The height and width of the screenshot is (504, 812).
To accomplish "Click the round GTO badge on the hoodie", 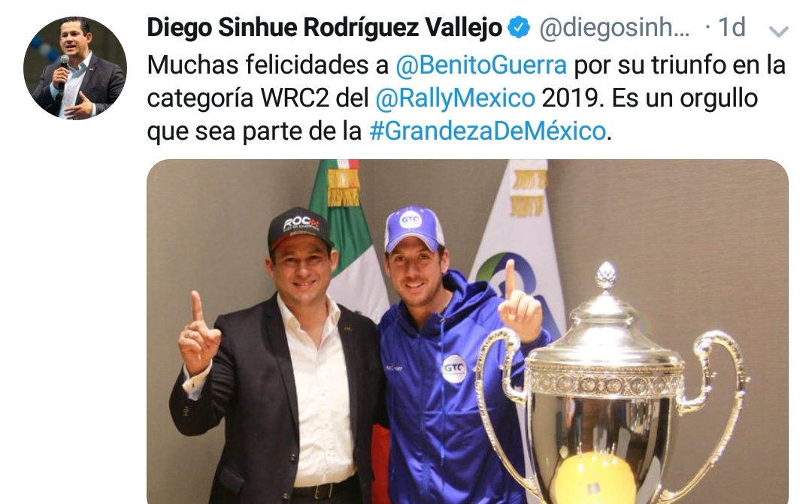I will pos(455,369).
